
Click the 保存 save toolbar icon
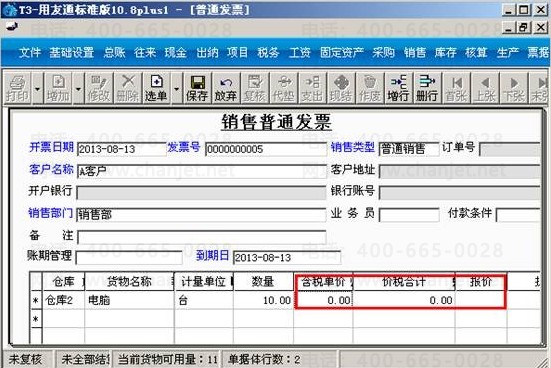[197, 88]
